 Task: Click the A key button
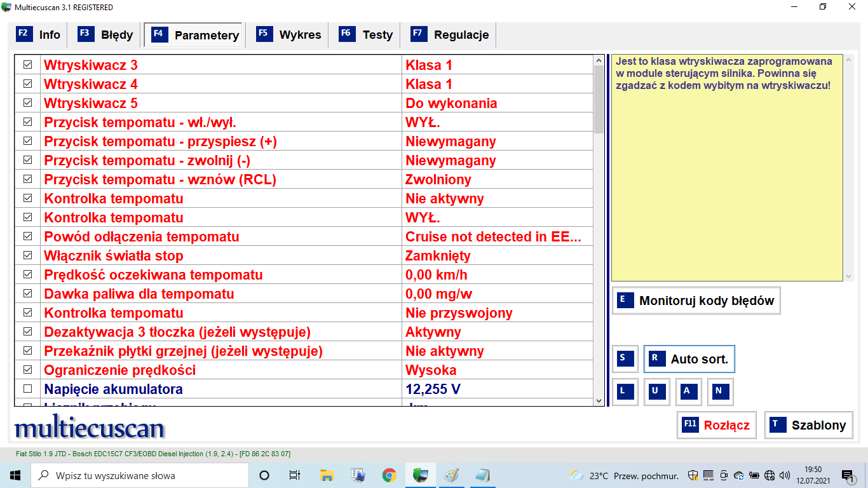point(689,391)
